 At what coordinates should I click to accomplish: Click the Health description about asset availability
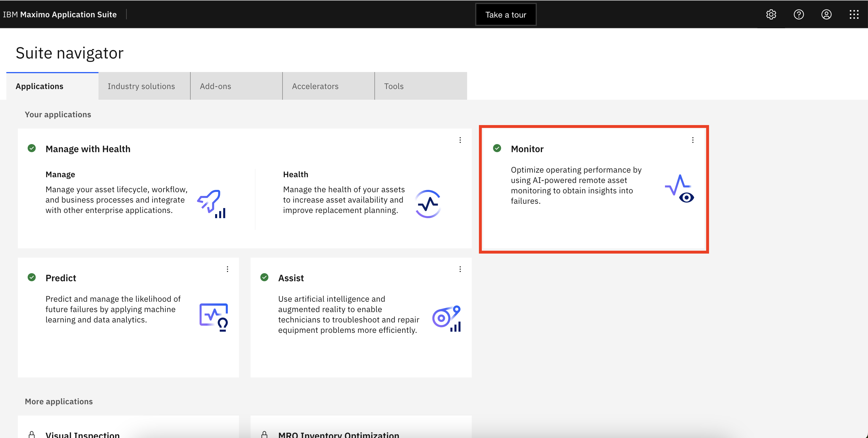point(344,200)
